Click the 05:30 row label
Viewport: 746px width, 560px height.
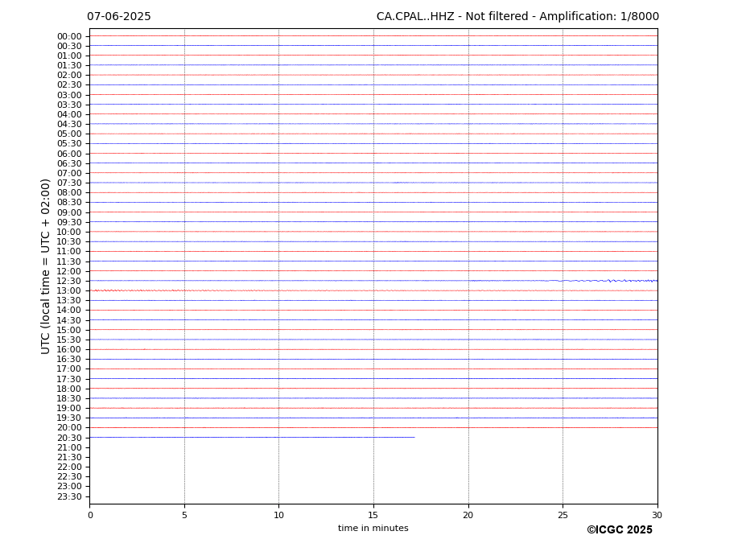69,143
